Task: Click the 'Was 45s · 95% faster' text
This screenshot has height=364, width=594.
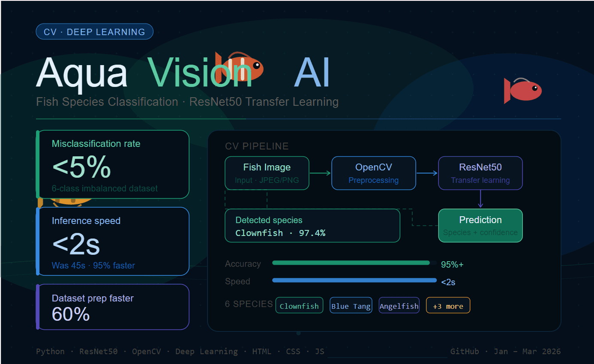Action: point(93,266)
